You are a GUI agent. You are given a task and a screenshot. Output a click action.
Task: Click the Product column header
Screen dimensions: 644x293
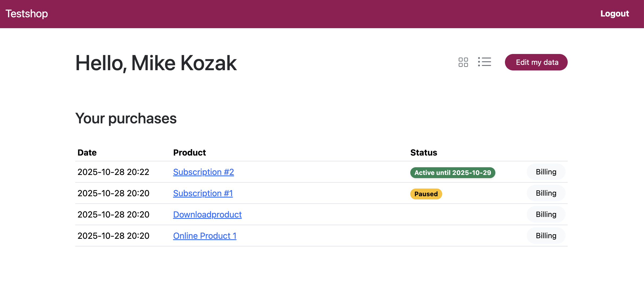[189, 153]
